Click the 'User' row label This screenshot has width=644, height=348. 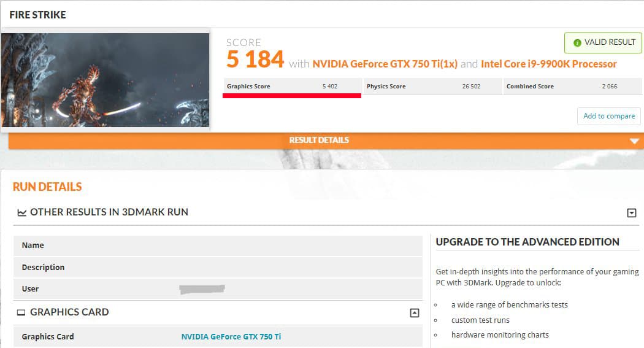click(x=30, y=289)
